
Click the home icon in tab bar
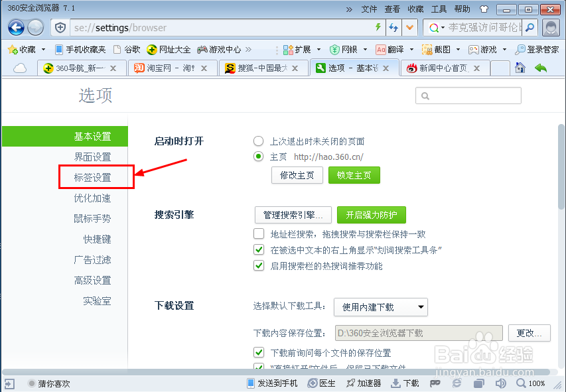coord(520,68)
